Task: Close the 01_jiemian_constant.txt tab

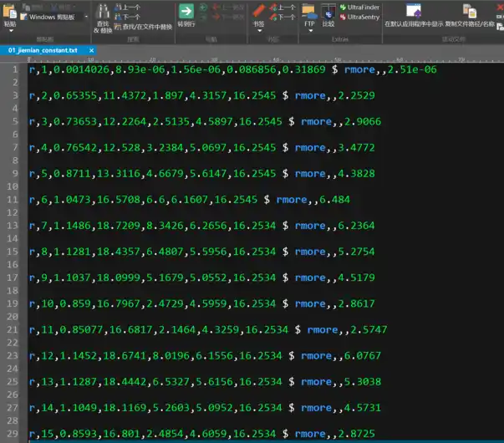Action: click(92, 50)
